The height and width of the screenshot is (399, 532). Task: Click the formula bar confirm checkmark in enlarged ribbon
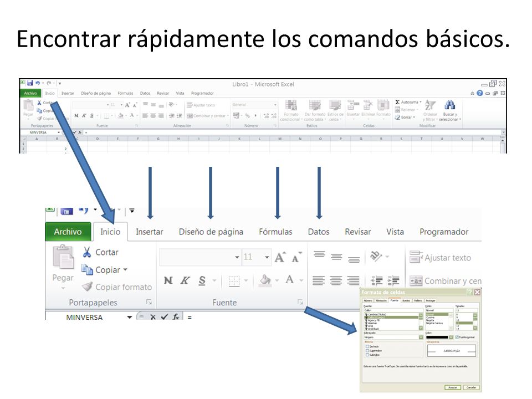coord(164,317)
